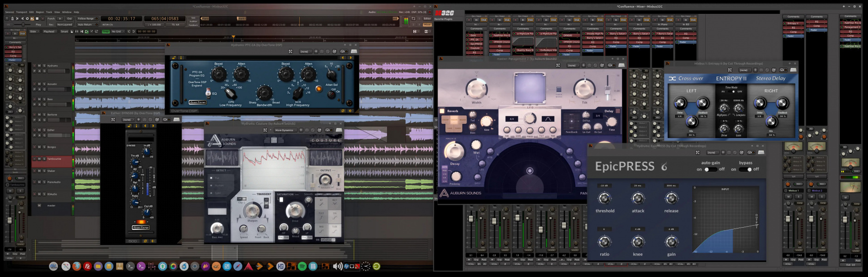This screenshot has height=277, width=868.
Task: Toggle the bypass switch in EpicPRESS
Action: 745,169
